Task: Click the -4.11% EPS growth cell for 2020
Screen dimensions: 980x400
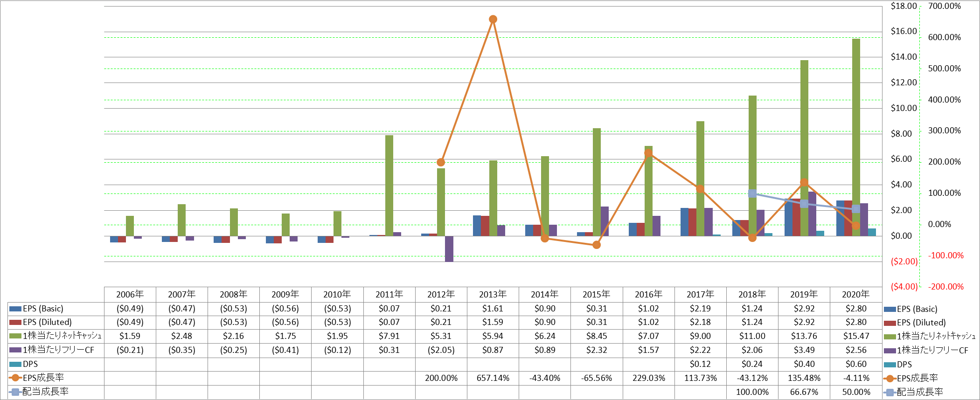Action: coord(856,378)
